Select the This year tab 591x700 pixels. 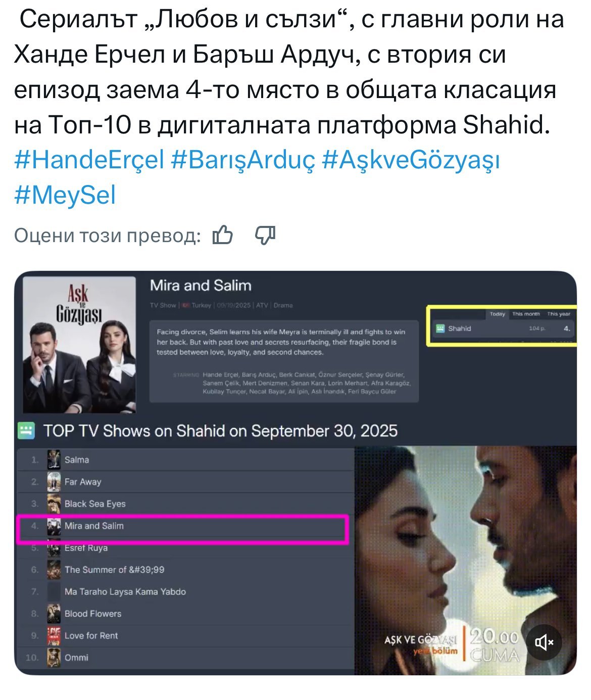tap(559, 314)
